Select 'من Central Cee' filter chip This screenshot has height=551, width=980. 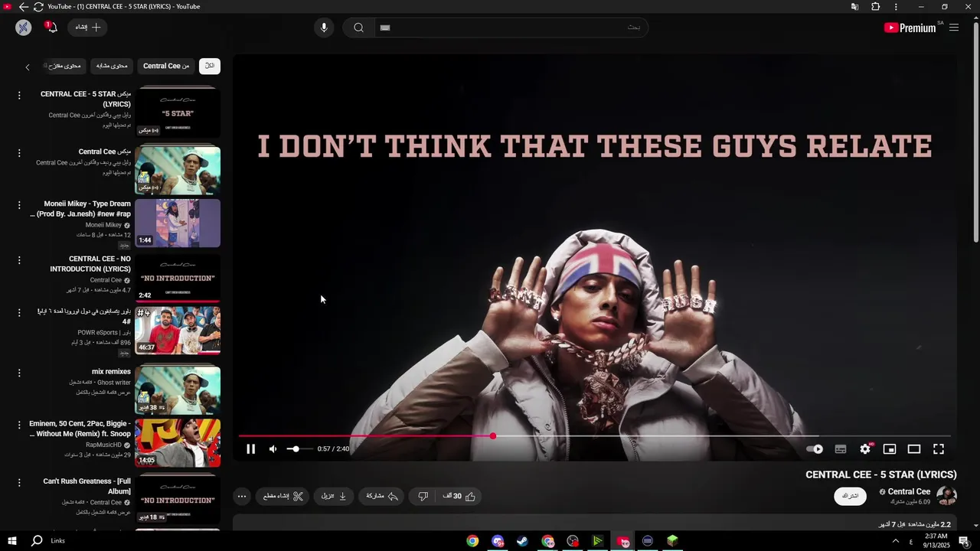[x=166, y=66]
